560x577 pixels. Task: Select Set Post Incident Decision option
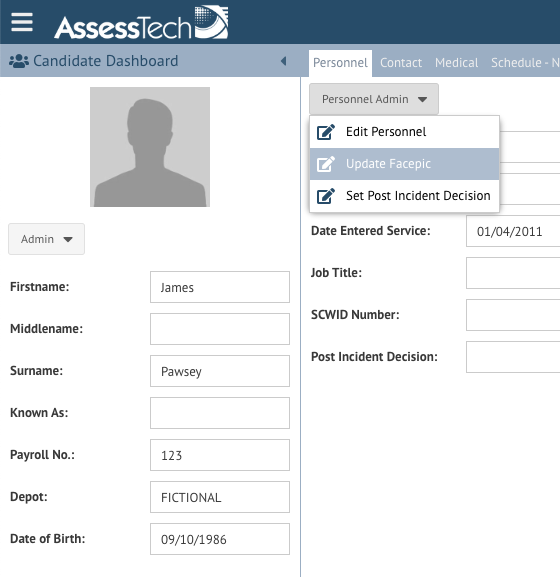(x=404, y=196)
